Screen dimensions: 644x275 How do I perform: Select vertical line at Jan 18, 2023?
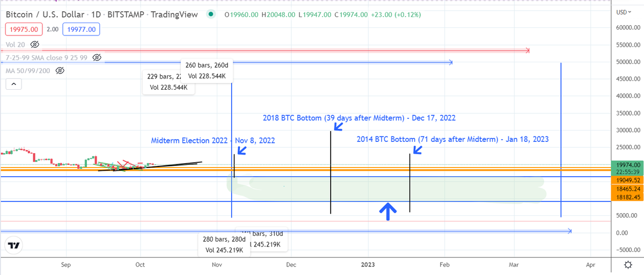click(x=409, y=183)
